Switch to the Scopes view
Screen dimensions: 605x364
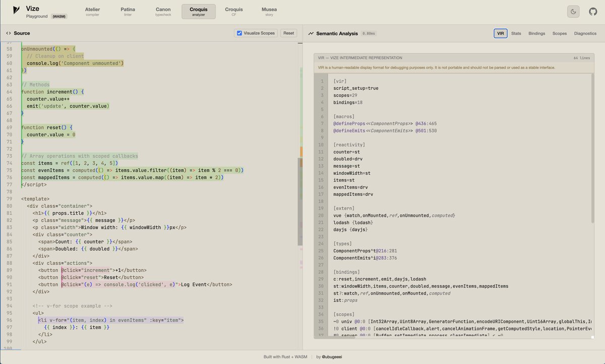560,33
